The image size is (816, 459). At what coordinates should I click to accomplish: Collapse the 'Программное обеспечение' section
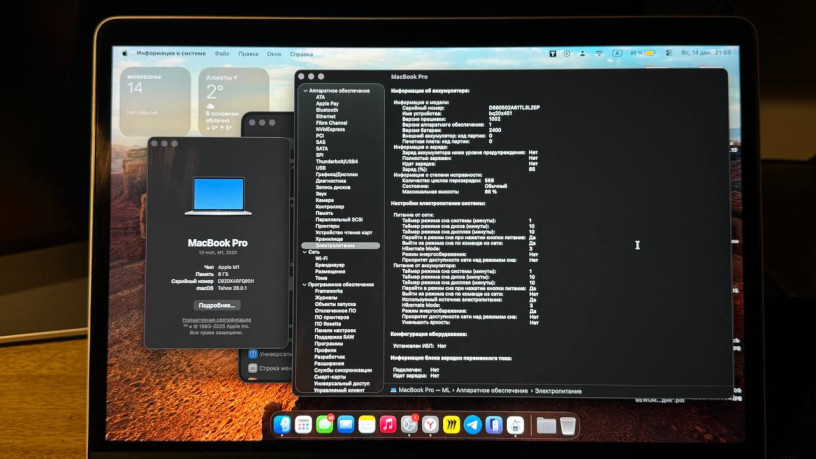pos(304,285)
